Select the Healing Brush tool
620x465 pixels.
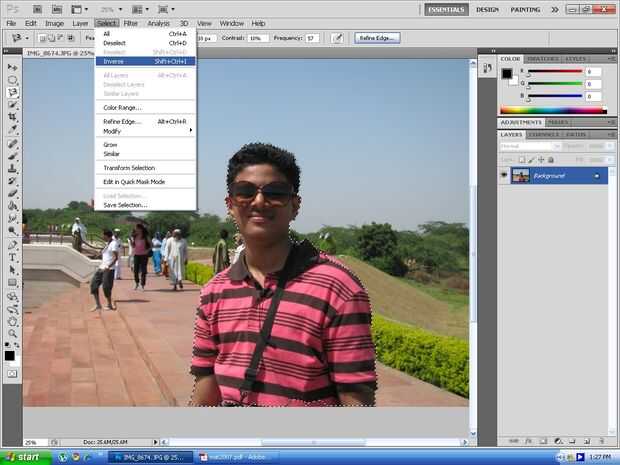(x=12, y=144)
